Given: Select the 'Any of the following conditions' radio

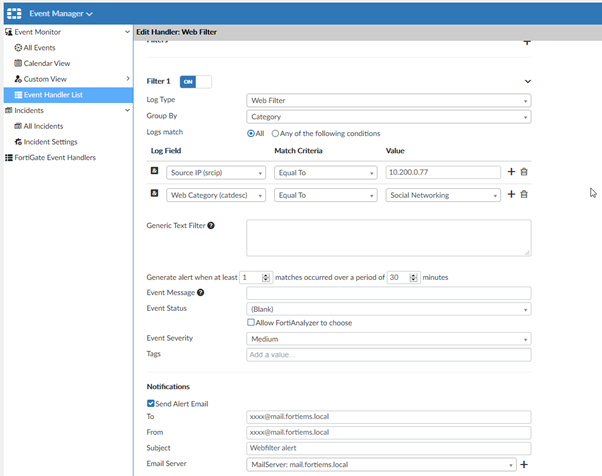Looking at the screenshot, I should [276, 133].
